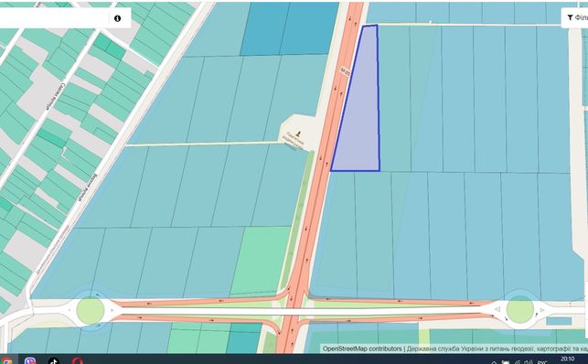Focus the map search input field
The image size is (588, 364).
54,18
